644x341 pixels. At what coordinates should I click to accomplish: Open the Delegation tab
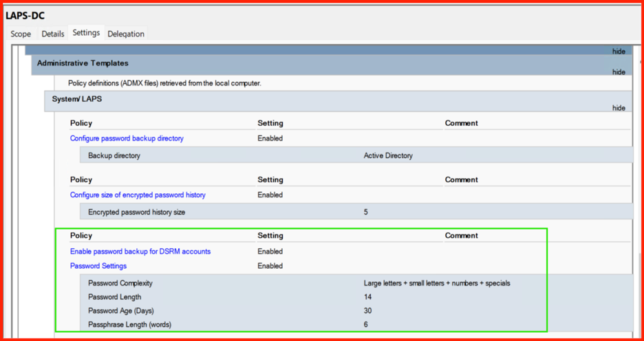tap(126, 34)
